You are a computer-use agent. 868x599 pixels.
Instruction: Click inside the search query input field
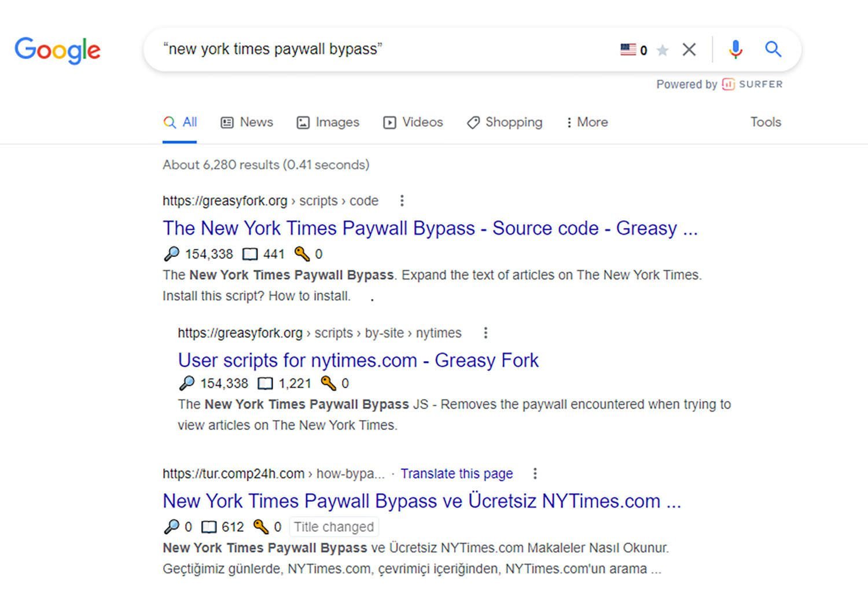pos(382,49)
